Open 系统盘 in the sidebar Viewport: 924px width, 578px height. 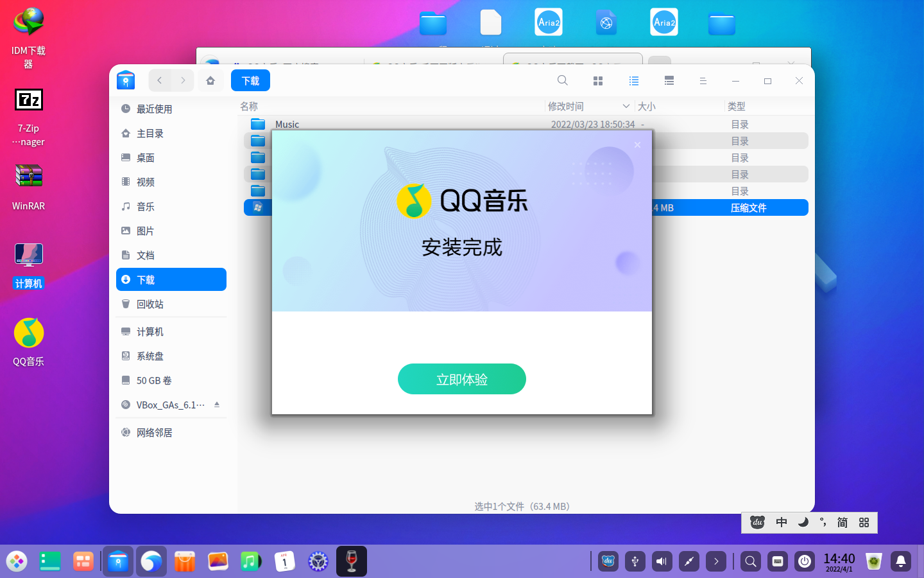[171, 356]
